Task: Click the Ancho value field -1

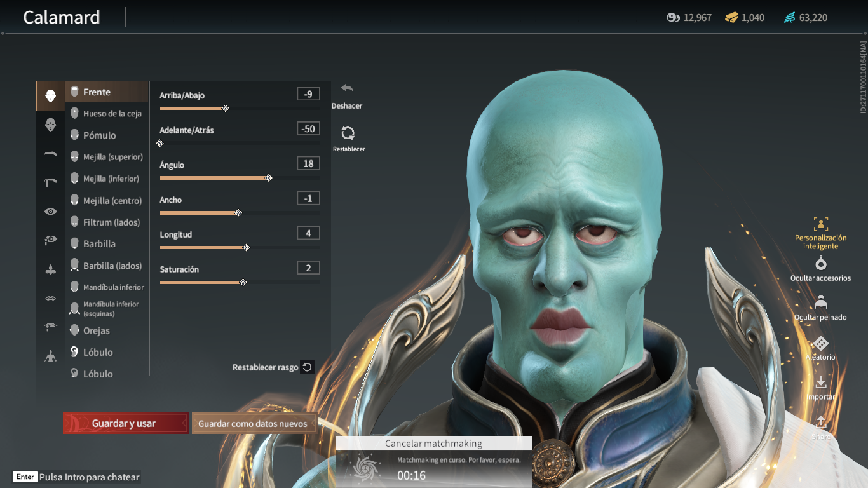Action: click(308, 198)
